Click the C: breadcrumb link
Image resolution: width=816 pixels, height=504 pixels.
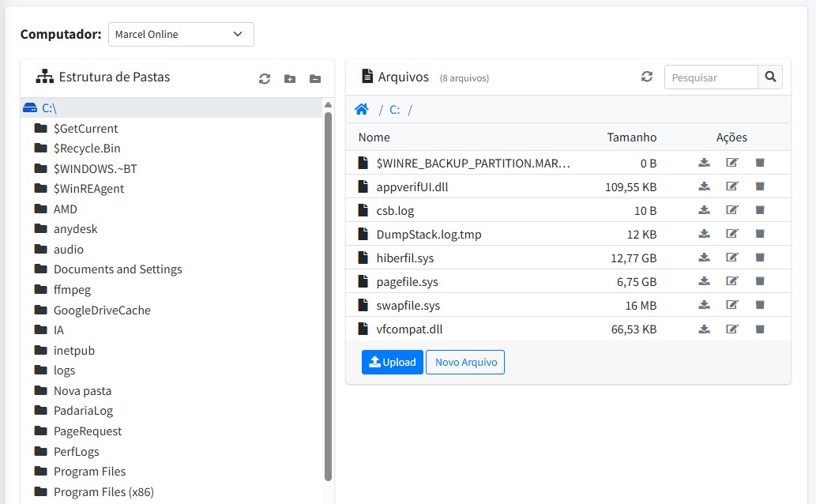pyautogui.click(x=394, y=110)
